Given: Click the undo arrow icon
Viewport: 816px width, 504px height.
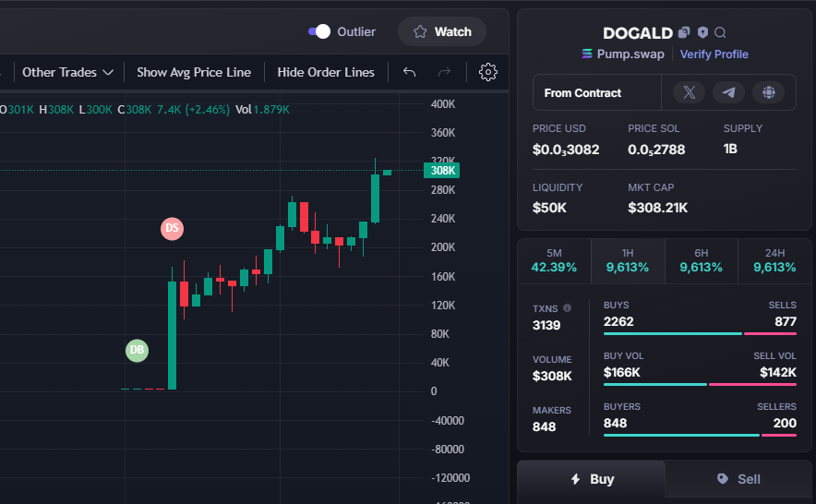Looking at the screenshot, I should pyautogui.click(x=410, y=72).
